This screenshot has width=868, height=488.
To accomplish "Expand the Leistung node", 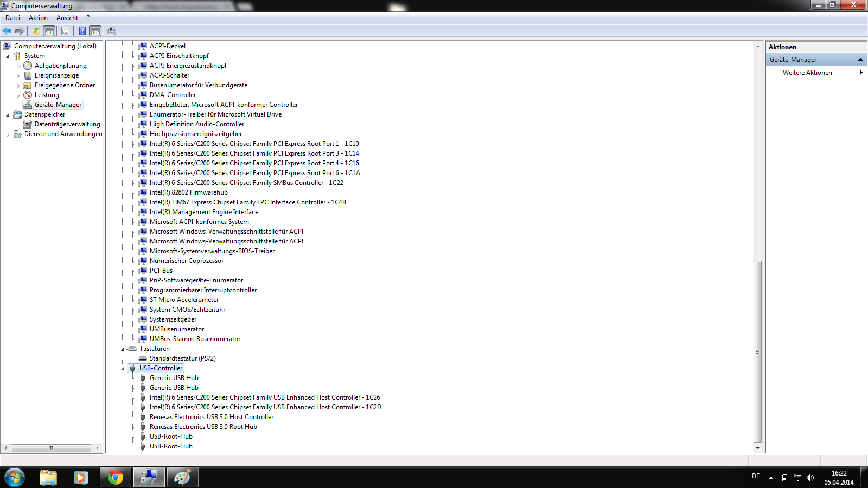I will (18, 95).
